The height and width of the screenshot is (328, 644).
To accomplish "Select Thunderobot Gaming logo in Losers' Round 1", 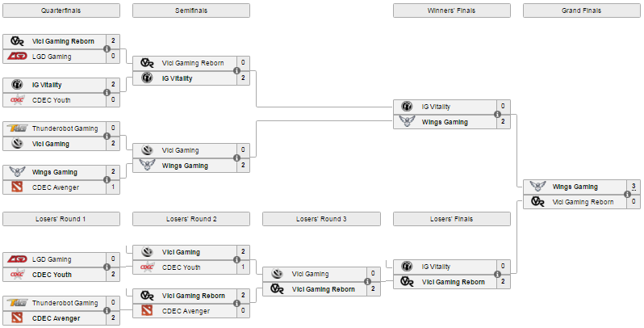I will (x=17, y=303).
